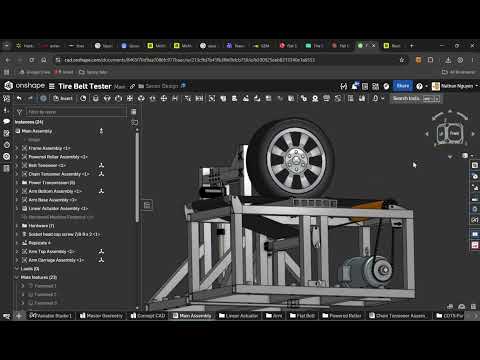Screen dimensions: 480x360
Task: Expand Linear Actuator Assembly <1>
Action: click(17, 209)
